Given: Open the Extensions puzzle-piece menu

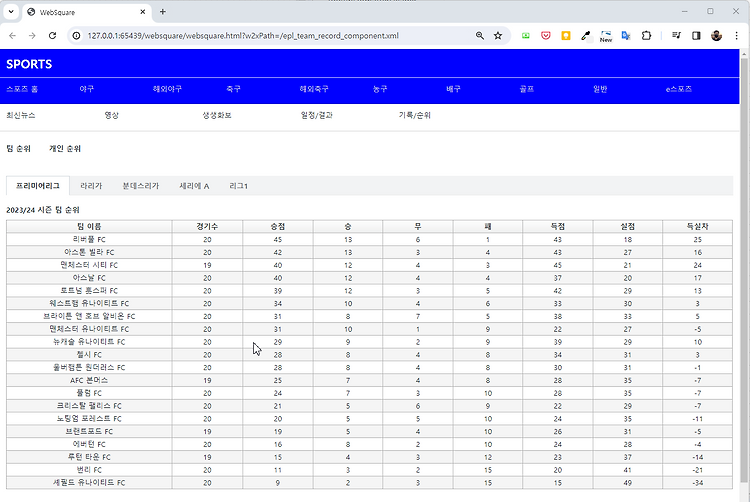Looking at the screenshot, I should 646,36.
